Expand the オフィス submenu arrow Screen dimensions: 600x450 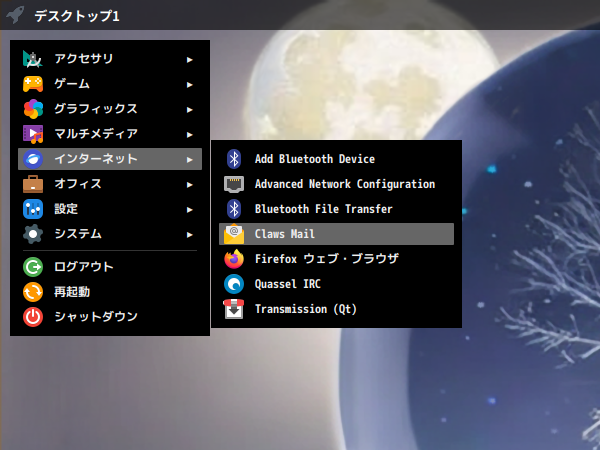(x=189, y=185)
